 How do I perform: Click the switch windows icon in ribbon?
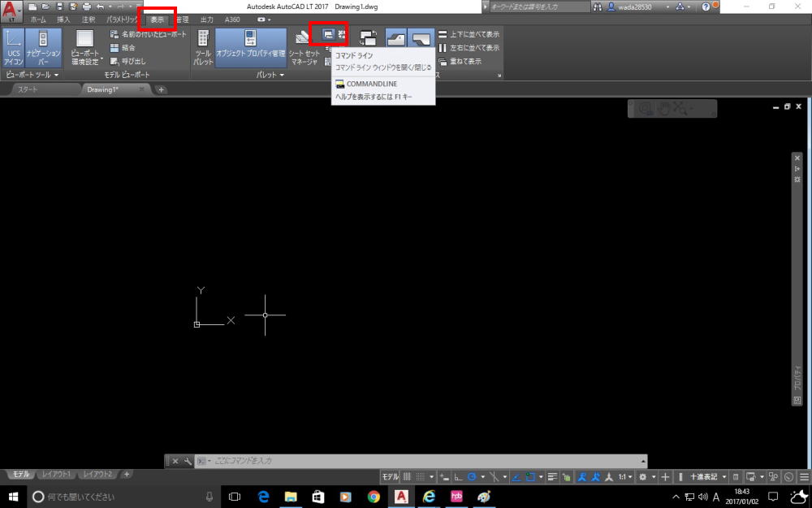tap(369, 38)
